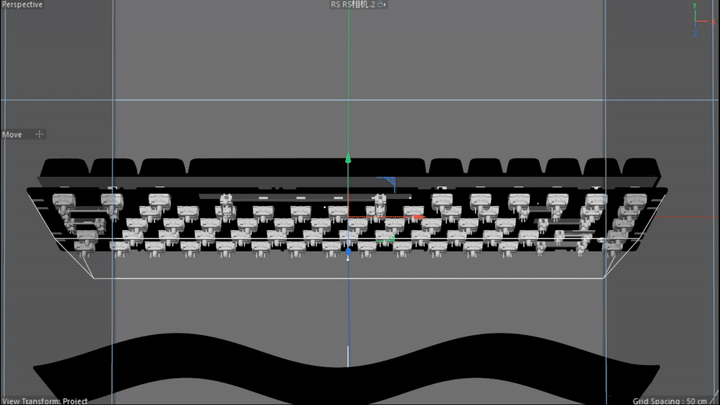Click the Move tool label
This screenshot has width=720, height=405.
tap(12, 135)
